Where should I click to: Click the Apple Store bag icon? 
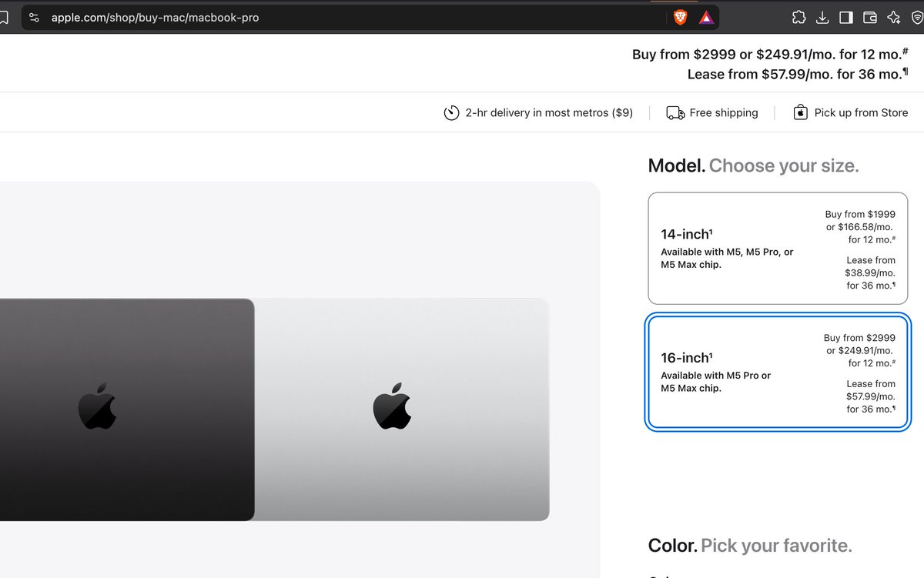click(801, 112)
